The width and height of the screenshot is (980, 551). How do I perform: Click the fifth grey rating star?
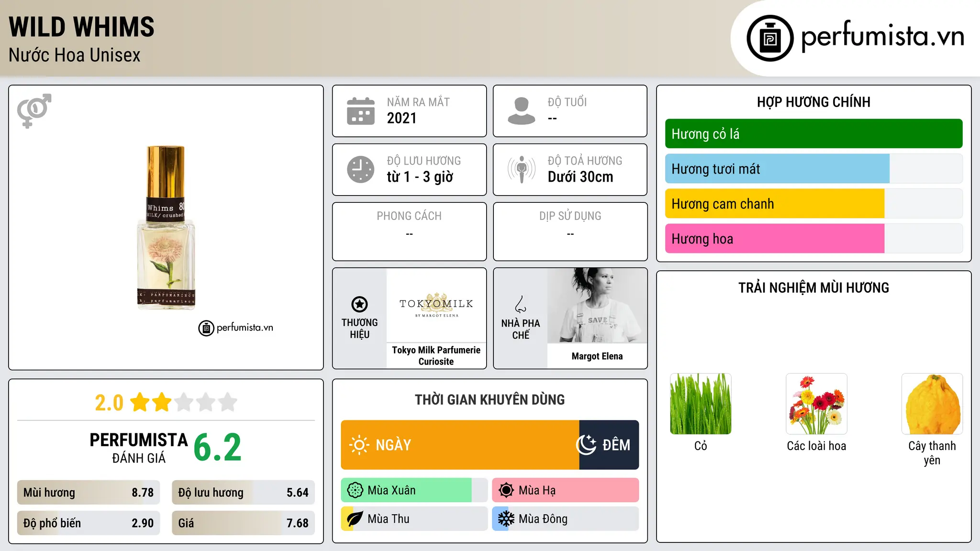tap(228, 402)
